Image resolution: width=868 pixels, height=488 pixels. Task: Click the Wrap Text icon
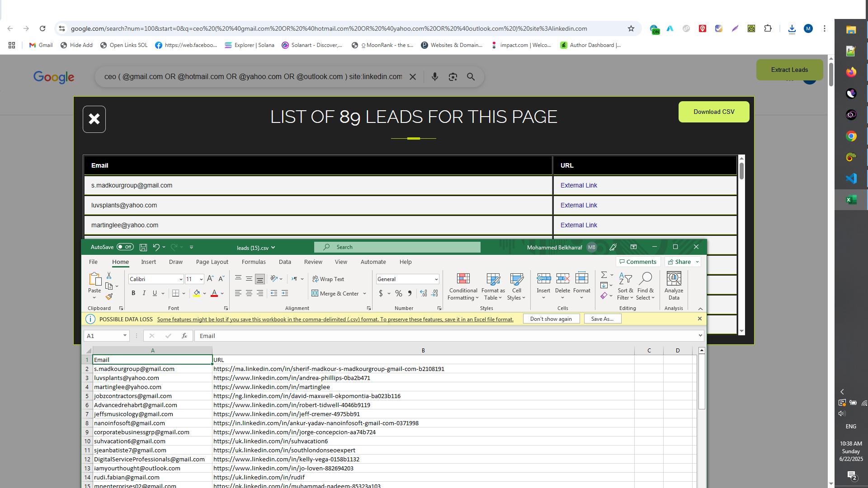tap(315, 279)
